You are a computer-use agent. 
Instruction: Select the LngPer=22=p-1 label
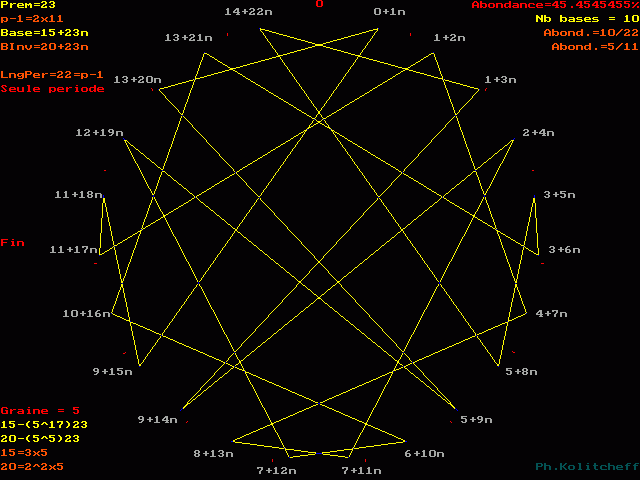coord(52,75)
